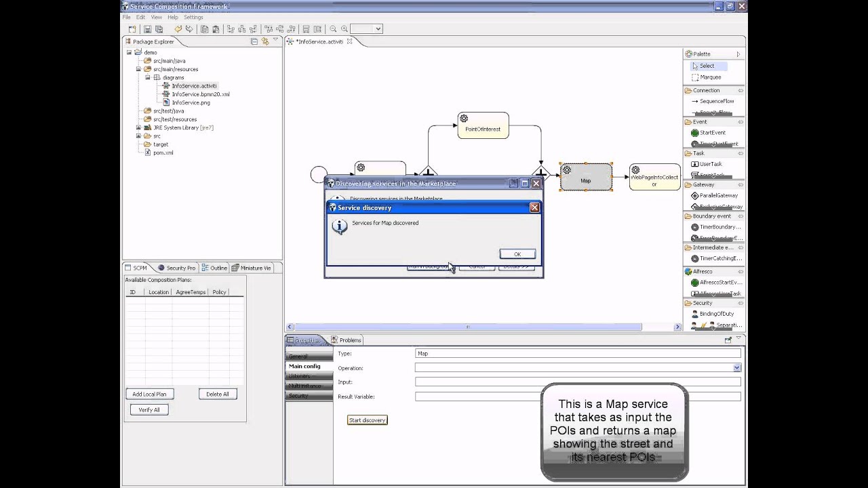Select the WebPageInfoCollector task node
The height and width of the screenshot is (488, 868).
point(654,177)
